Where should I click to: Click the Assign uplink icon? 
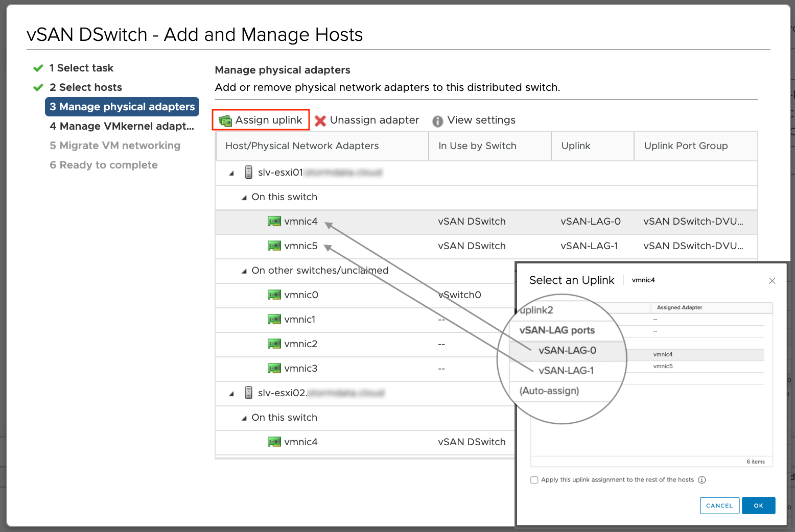coord(225,120)
